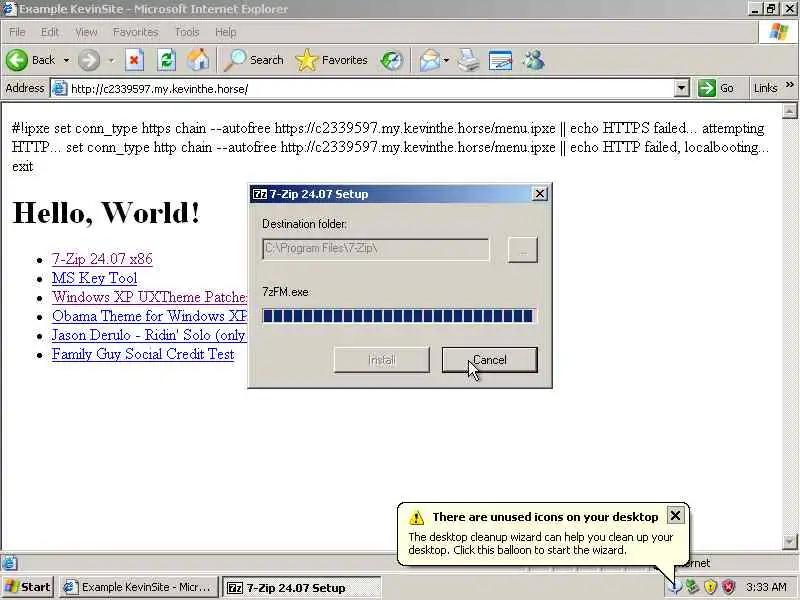800x600 pixels.
Task: Open the History icon in the toolbar
Action: 392,60
